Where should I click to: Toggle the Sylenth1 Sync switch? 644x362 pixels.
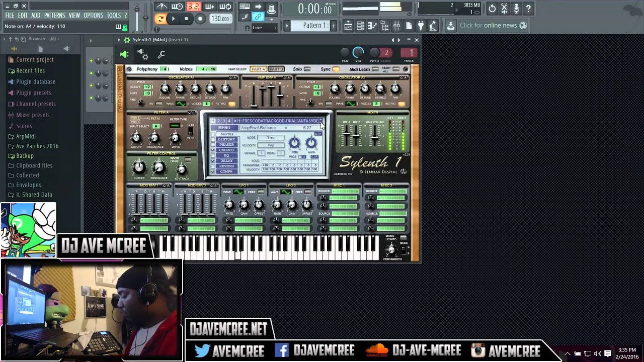click(x=336, y=69)
